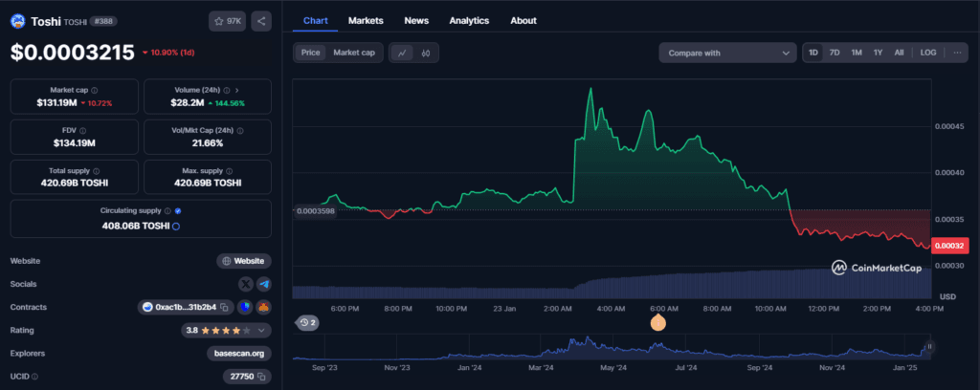Click the $0.0003215 price text
The width and height of the screenshot is (980, 390).
pyautogui.click(x=73, y=53)
